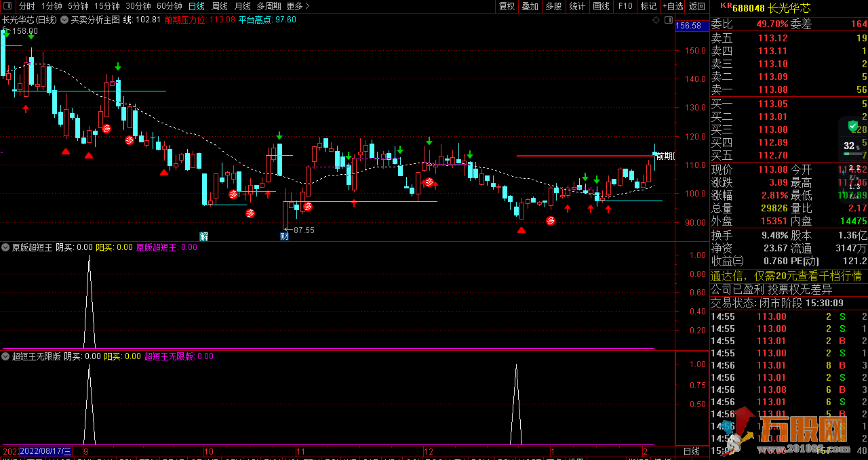Switch to 周线 weekly chart period
Screen dimensions: 868x460
click(x=220, y=6)
